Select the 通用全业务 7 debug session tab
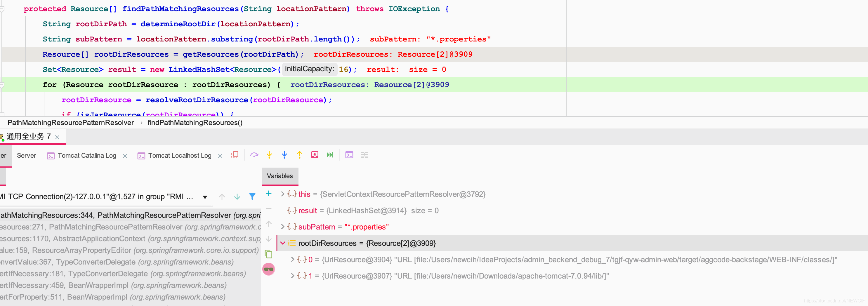The width and height of the screenshot is (868, 306). (x=28, y=136)
